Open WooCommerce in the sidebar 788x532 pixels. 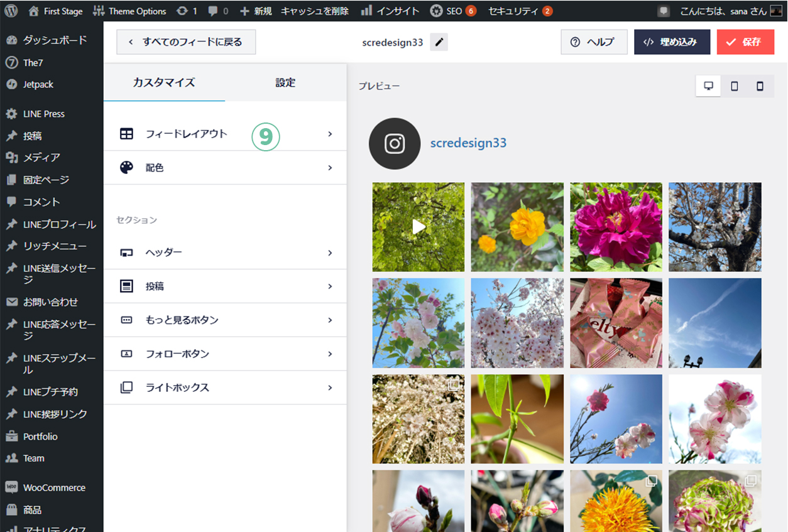54,487
